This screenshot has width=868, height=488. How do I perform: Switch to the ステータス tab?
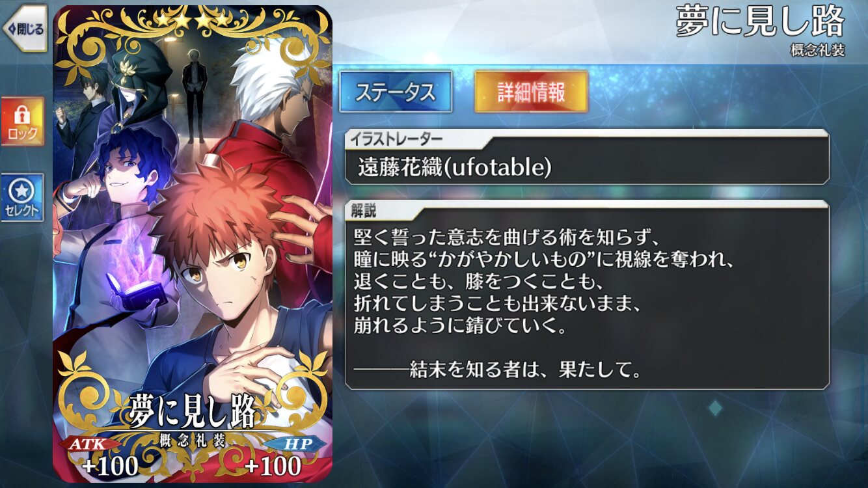point(396,92)
